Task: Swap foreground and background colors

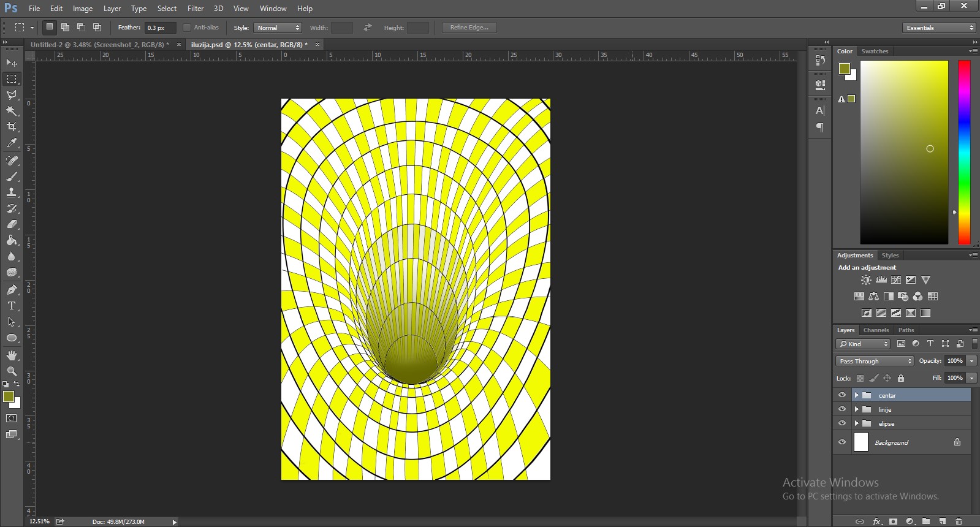Action: coord(17,384)
